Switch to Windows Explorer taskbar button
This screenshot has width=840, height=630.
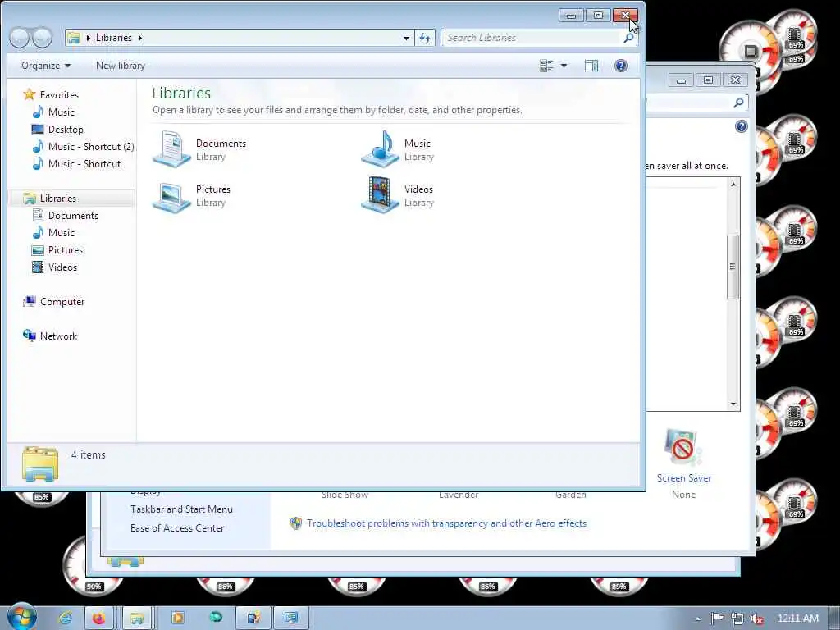pyautogui.click(x=137, y=619)
